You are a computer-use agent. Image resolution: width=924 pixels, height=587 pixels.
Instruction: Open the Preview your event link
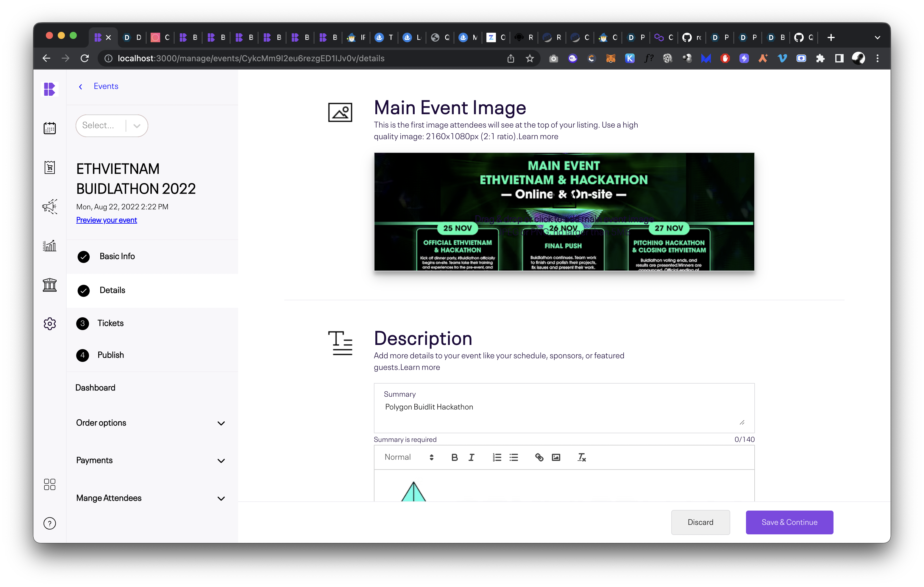[106, 220]
